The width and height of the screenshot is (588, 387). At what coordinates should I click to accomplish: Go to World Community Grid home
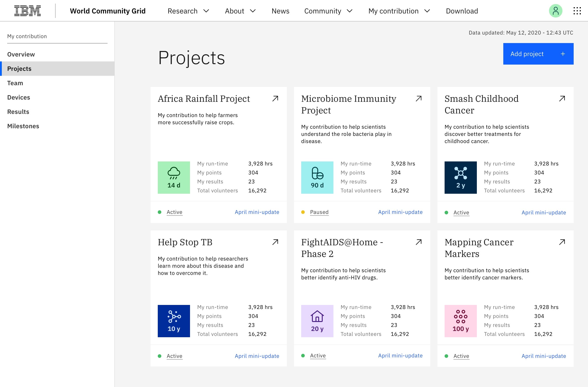pyautogui.click(x=108, y=11)
